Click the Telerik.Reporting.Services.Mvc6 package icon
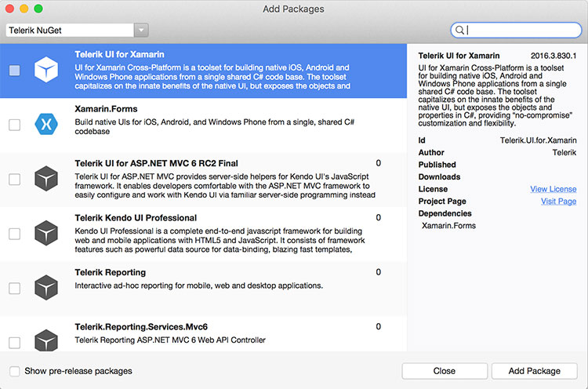This screenshot has height=389, width=588. [x=46, y=340]
